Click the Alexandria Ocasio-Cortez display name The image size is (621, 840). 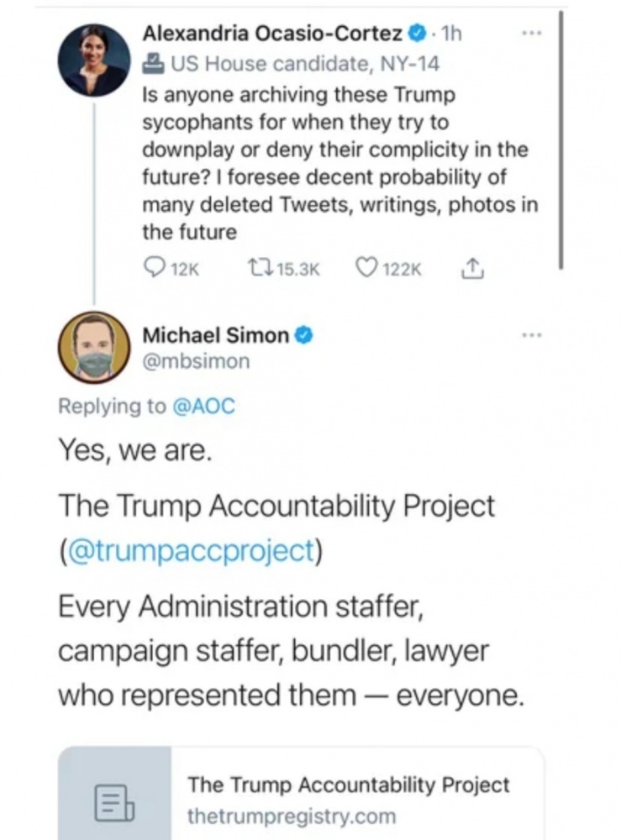click(272, 35)
